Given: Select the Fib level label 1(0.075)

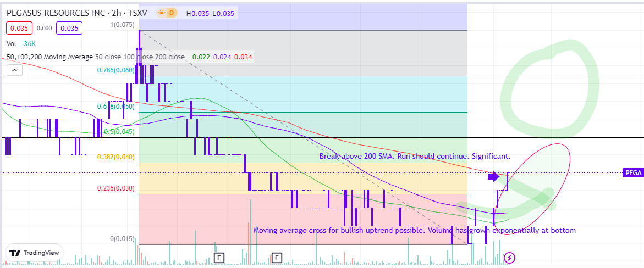Looking at the screenshot, I should pos(122,25).
